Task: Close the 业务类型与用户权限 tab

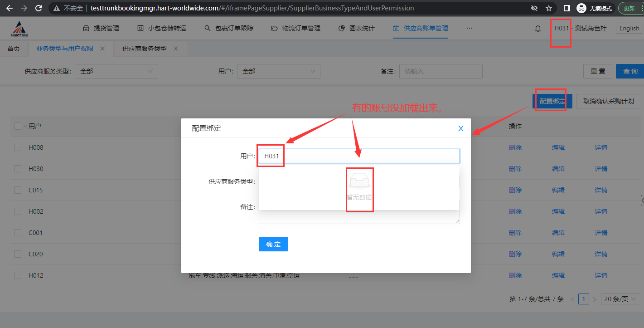Action: tap(102, 49)
